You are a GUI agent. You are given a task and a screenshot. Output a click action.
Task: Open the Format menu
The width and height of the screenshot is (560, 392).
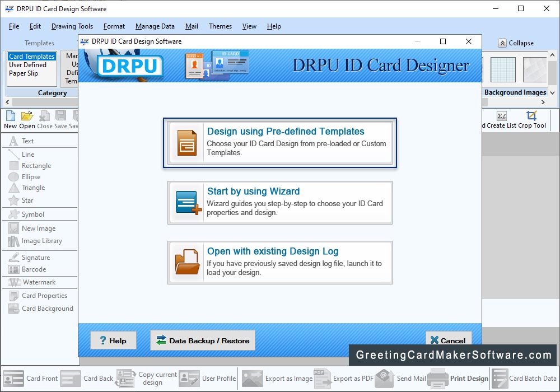click(114, 26)
